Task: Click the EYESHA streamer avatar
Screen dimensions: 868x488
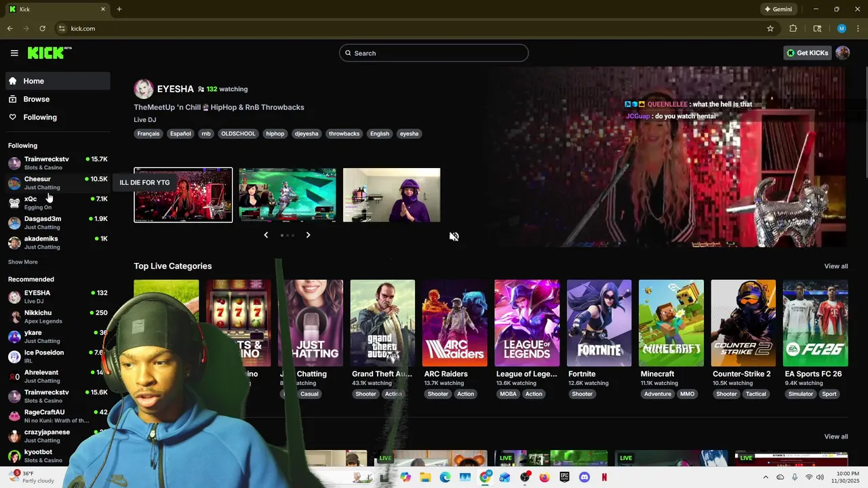Action: (x=144, y=89)
